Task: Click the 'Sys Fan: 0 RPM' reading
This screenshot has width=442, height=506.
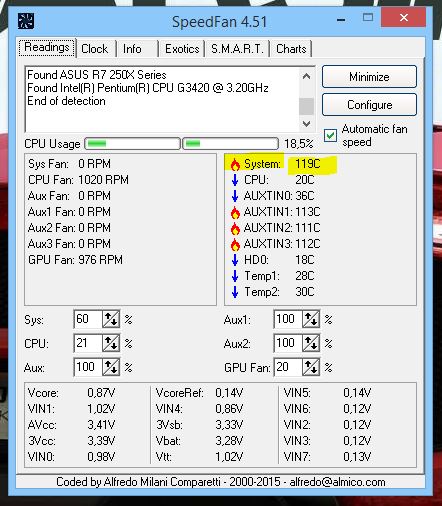Action: [69, 164]
